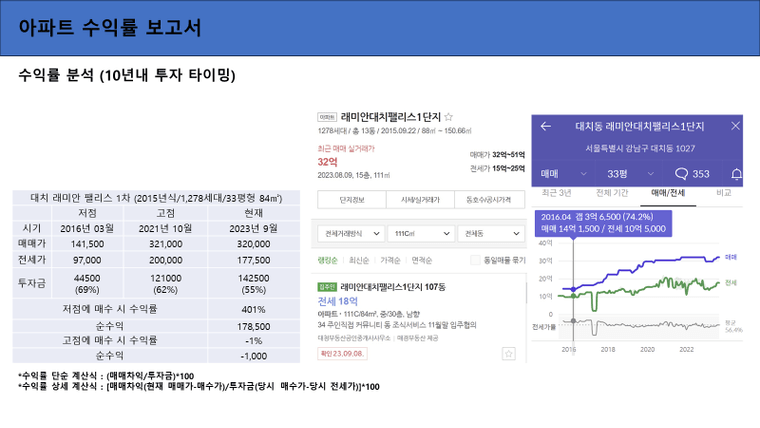Toggle the 동일매물 묶기 checkbox
The height and width of the screenshot is (428, 760).
pos(475,260)
